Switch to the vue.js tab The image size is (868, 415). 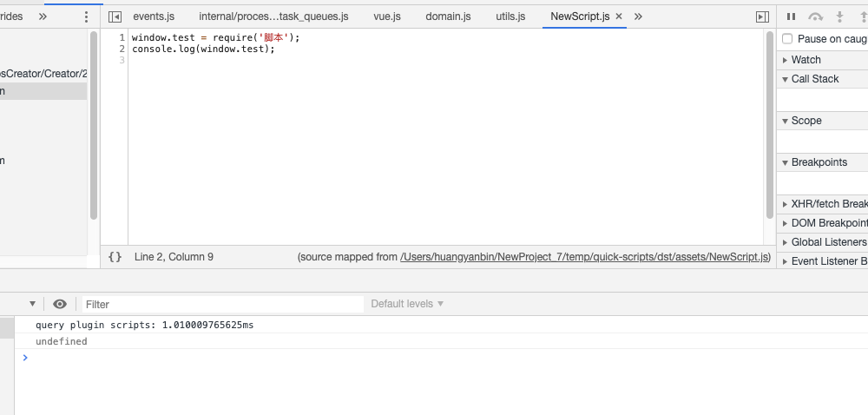[387, 16]
